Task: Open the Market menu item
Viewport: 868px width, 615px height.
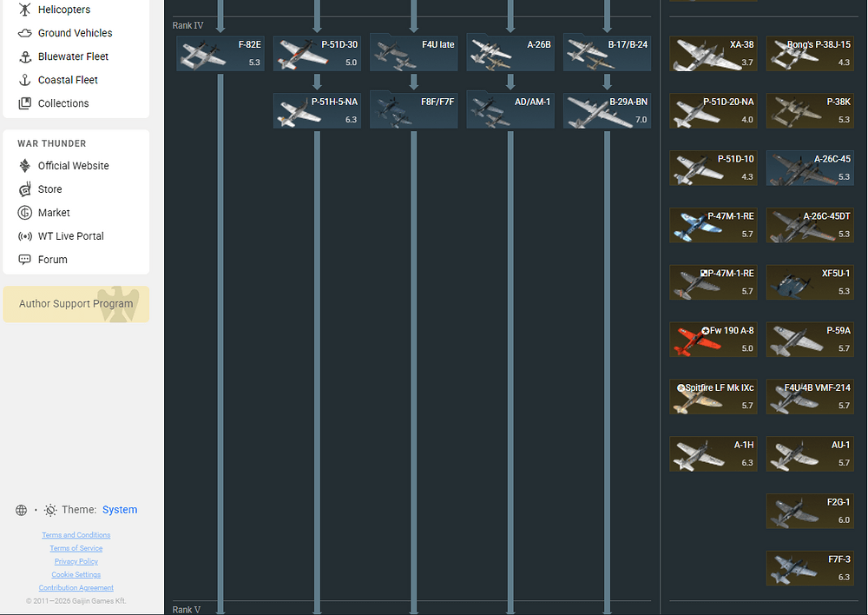Action: click(54, 213)
